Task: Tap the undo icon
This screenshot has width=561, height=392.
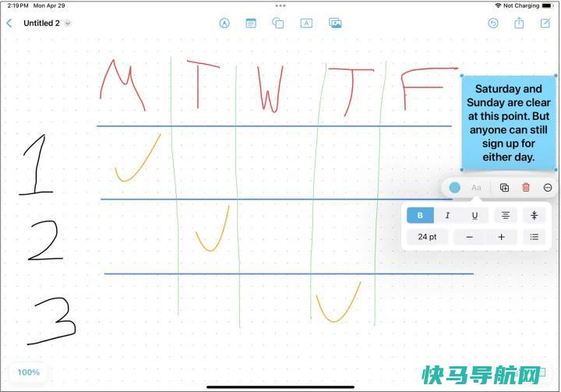Action: [x=493, y=23]
